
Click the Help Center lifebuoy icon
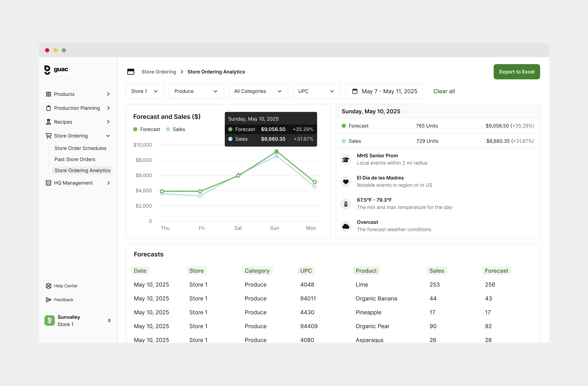[x=48, y=286]
